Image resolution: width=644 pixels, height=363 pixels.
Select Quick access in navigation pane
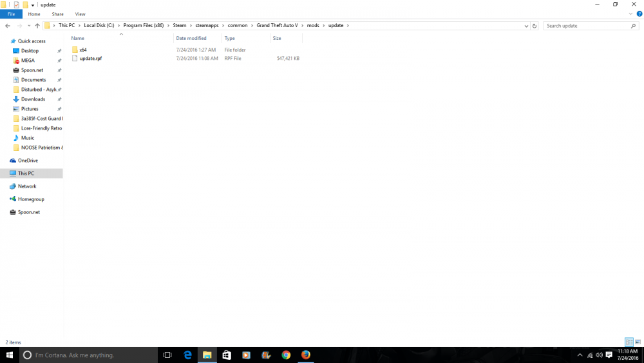[x=32, y=41]
